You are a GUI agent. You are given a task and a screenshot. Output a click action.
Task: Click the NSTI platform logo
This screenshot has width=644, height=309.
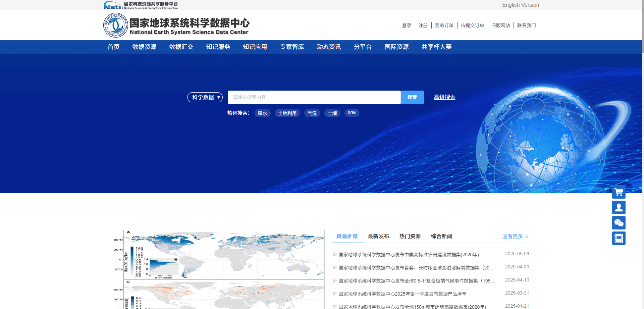click(x=141, y=5)
